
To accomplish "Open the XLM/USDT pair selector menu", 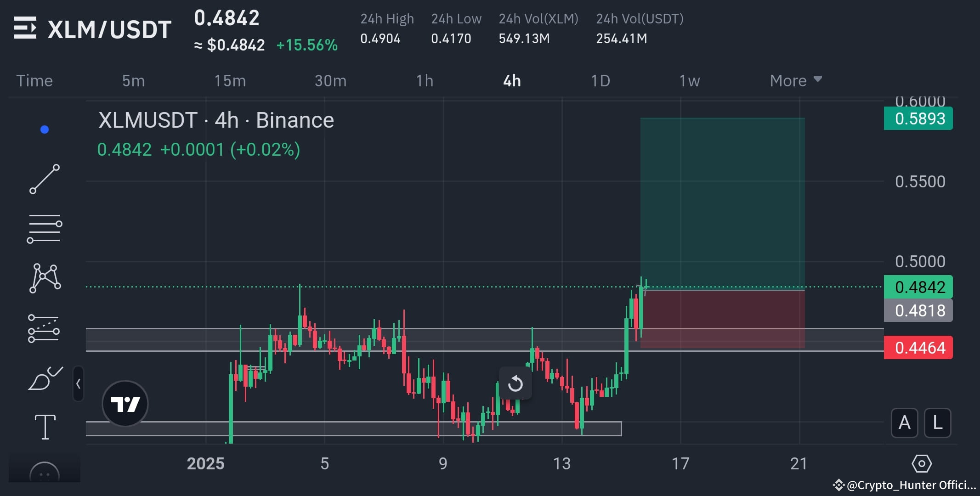I will [x=109, y=28].
